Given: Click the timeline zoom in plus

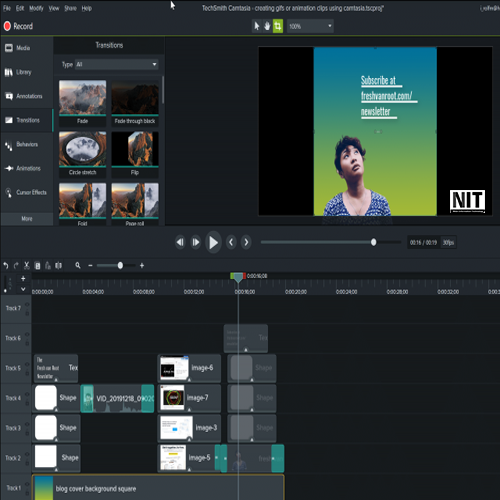Looking at the screenshot, I should 142,266.
